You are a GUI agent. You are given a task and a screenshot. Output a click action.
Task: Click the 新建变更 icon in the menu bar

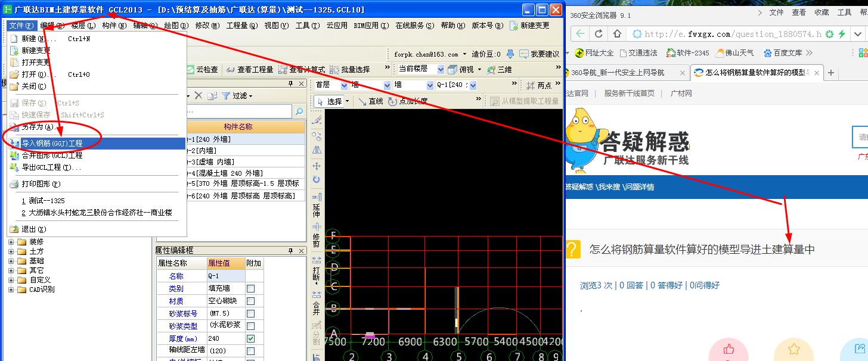click(514, 26)
